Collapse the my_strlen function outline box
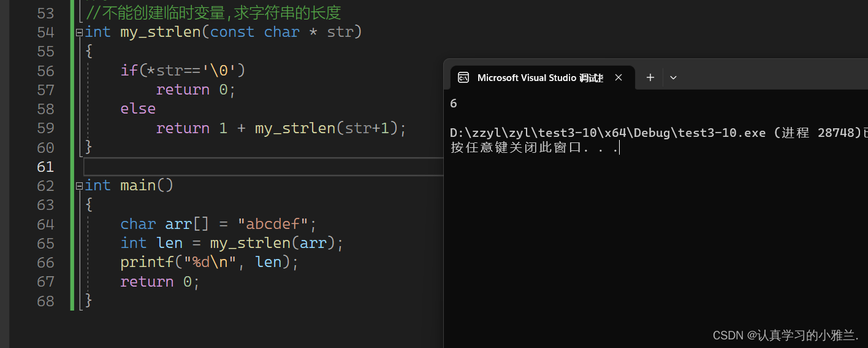Image resolution: width=868 pixels, height=348 pixels. 79,33
